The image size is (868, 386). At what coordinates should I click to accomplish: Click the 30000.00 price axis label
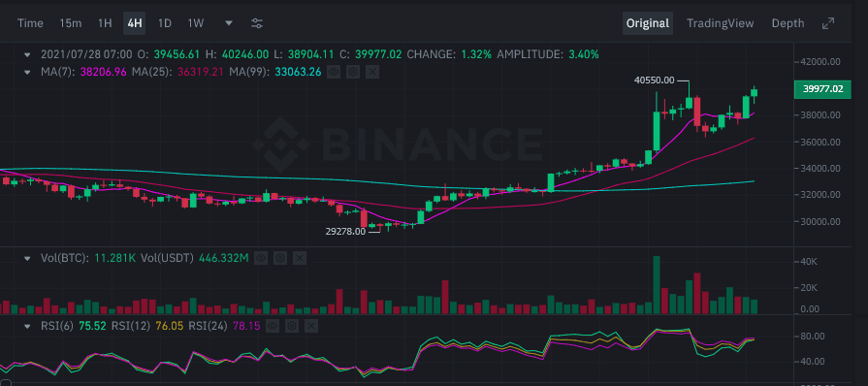(x=821, y=221)
